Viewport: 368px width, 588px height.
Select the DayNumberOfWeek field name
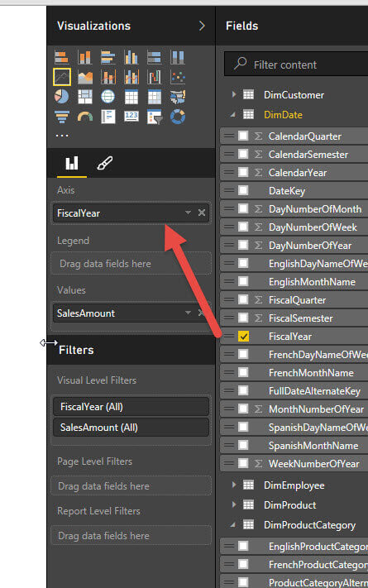click(313, 227)
